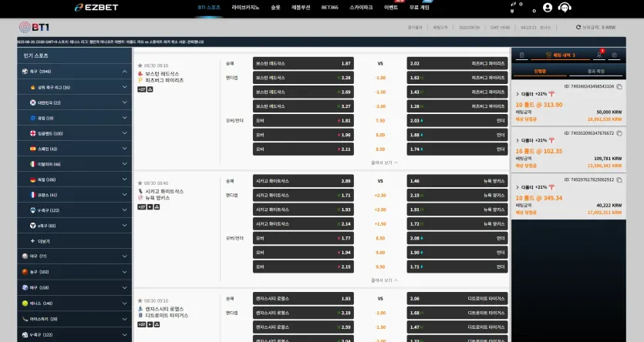644x342 pixels.
Task: Refresh the balance with the reload icon
Action: [578, 27]
